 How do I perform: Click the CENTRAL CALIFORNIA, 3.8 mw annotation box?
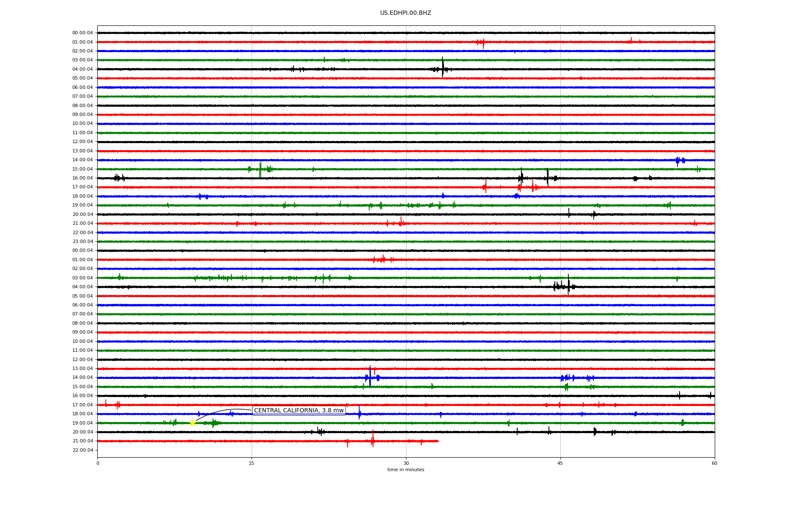[299, 411]
